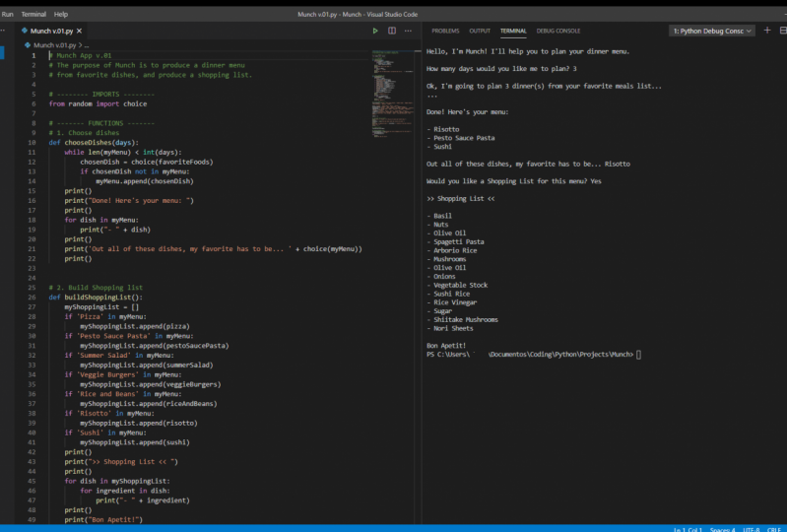Click '- Shiitake Mushrooms' in terminal output
The height and width of the screenshot is (532, 787).
pos(462,320)
